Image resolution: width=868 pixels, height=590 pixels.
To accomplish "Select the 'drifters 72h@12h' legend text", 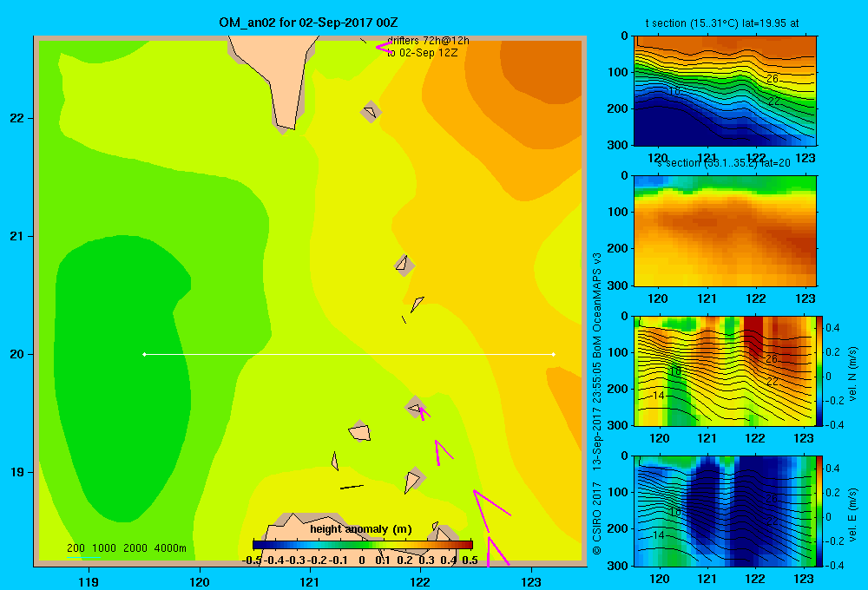I will 428,41.
